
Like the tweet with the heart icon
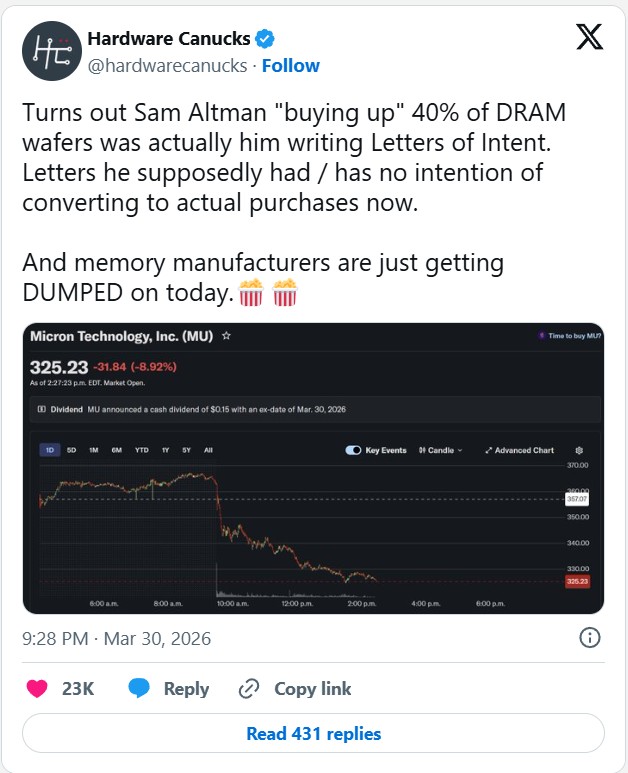tap(37, 688)
